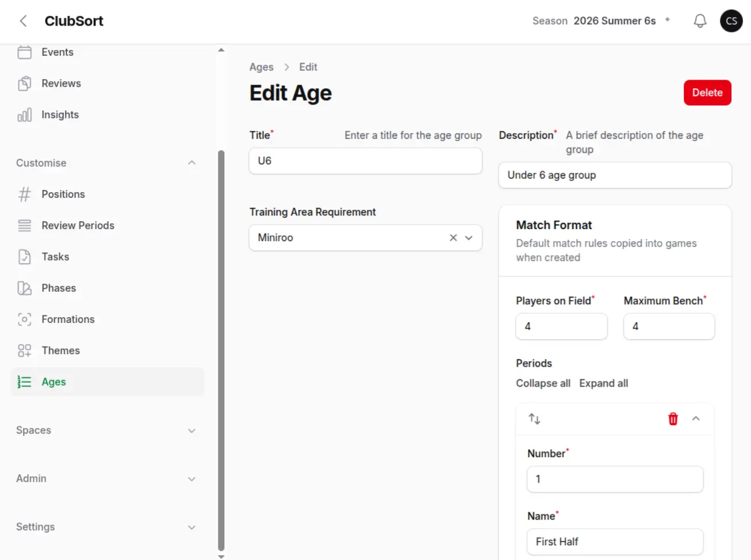This screenshot has width=751, height=560.
Task: Expand the Spaces sidebar section
Action: (192, 430)
